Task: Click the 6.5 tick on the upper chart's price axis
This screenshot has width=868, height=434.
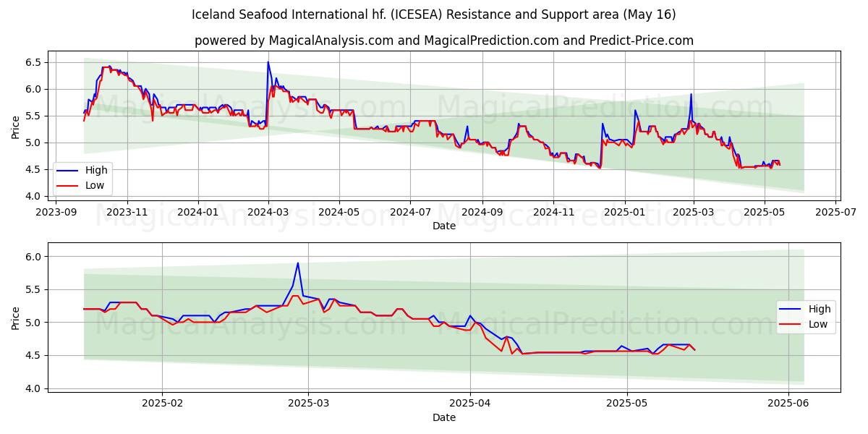Action: pos(35,62)
